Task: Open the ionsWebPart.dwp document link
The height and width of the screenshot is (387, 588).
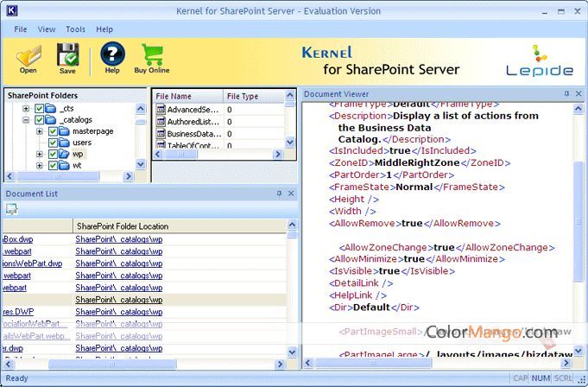Action: pyautogui.click(x=32, y=263)
